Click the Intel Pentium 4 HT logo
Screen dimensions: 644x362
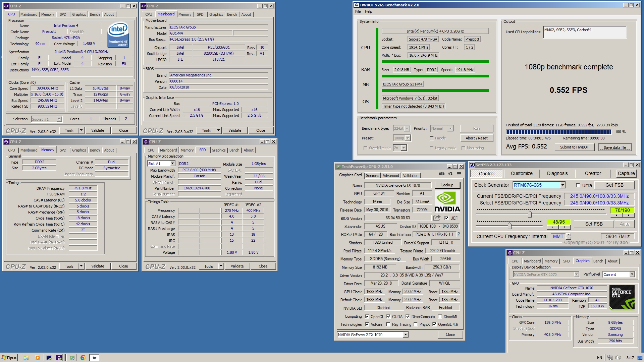118,35
